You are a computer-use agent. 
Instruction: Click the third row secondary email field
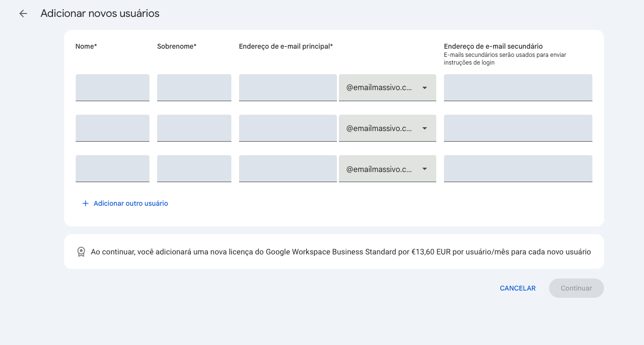click(518, 169)
